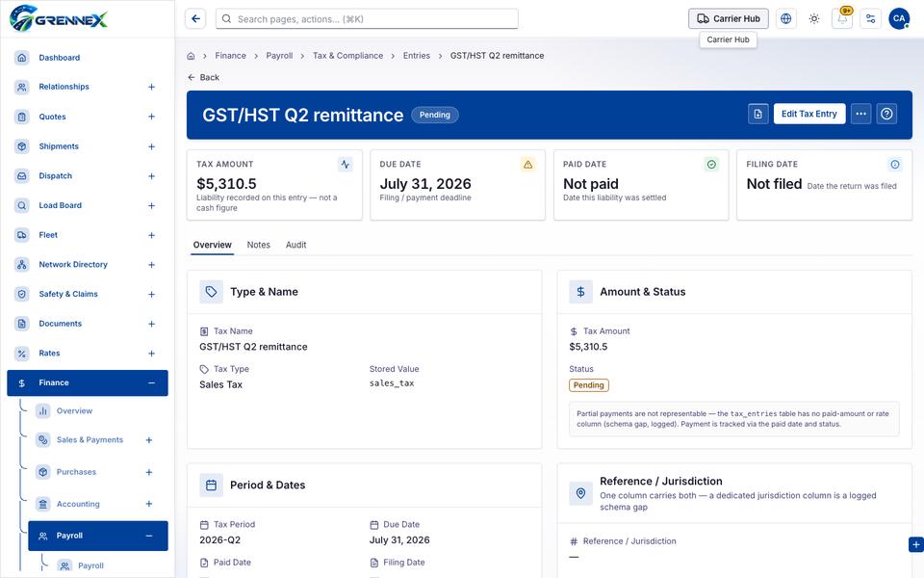Image resolution: width=924 pixels, height=578 pixels.
Task: Switch to the Audit tab
Action: click(x=295, y=245)
